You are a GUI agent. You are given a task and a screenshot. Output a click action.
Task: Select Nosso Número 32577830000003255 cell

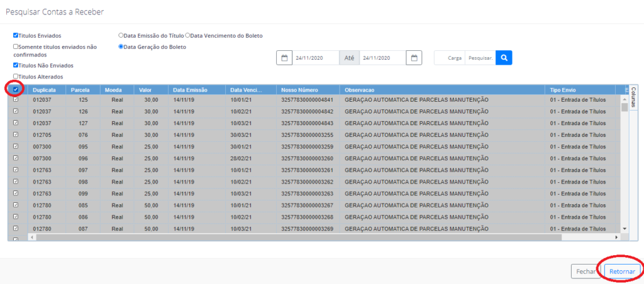pos(308,134)
